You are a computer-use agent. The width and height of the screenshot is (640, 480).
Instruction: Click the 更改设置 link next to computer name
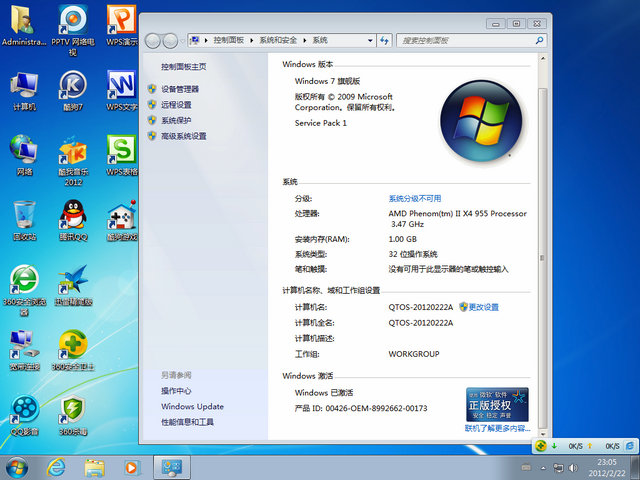click(x=483, y=307)
